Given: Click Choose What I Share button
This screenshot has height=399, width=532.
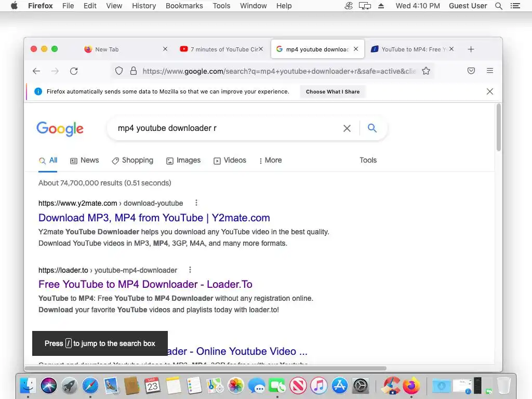Looking at the screenshot, I should coord(332,91).
